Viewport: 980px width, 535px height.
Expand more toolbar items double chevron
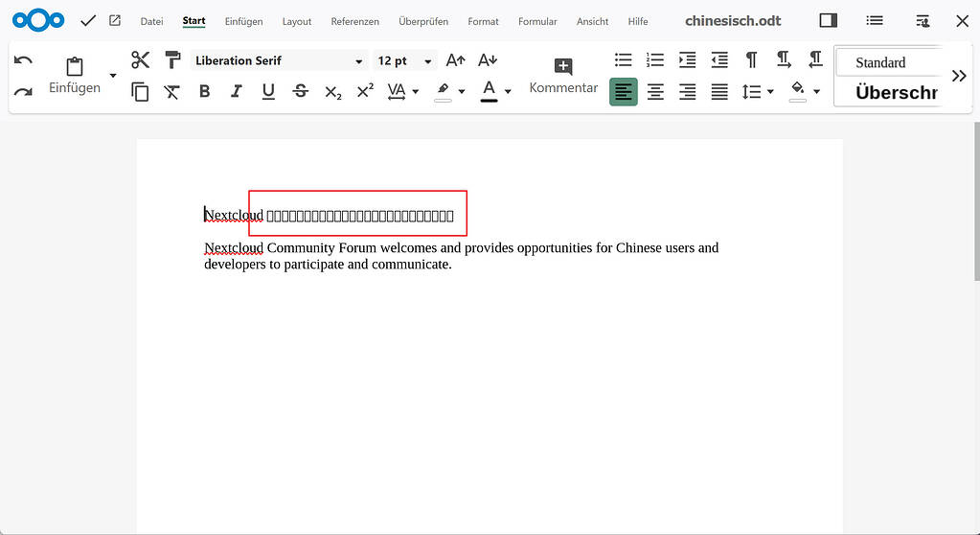pos(959,77)
